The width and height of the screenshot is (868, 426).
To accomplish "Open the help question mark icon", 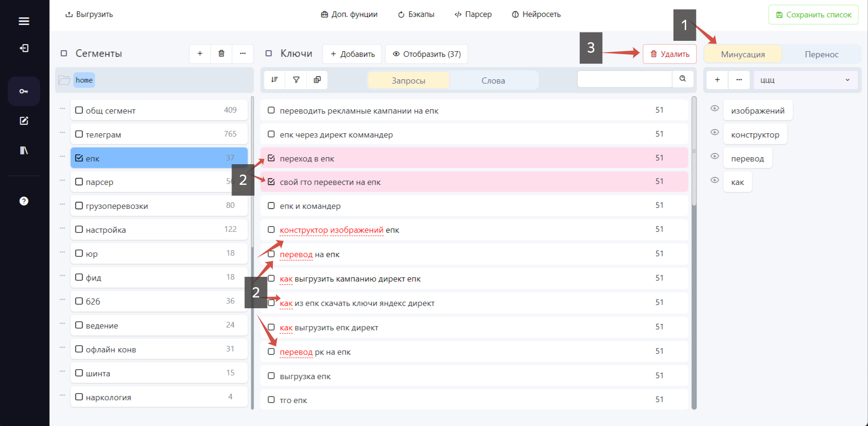I will [24, 201].
